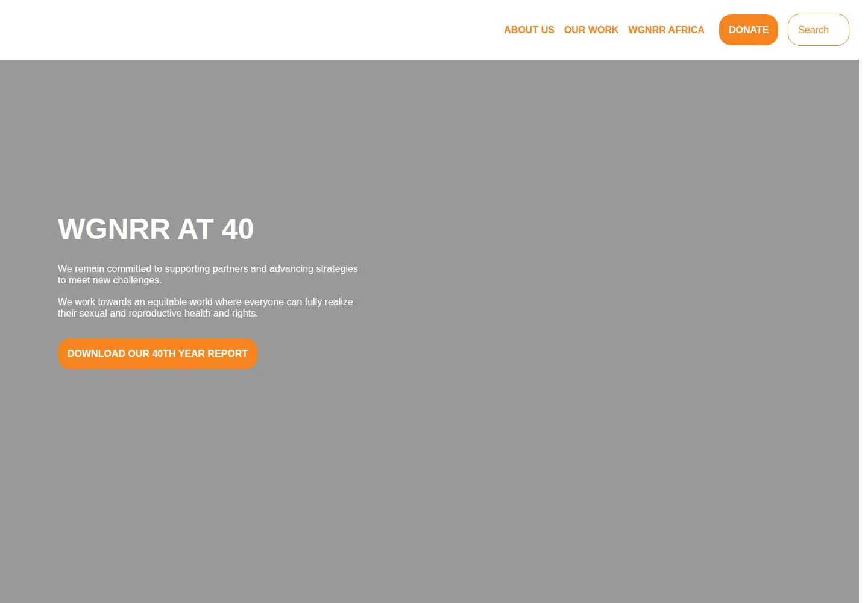Download our 40th year report
The image size is (868, 603).
(x=157, y=353)
